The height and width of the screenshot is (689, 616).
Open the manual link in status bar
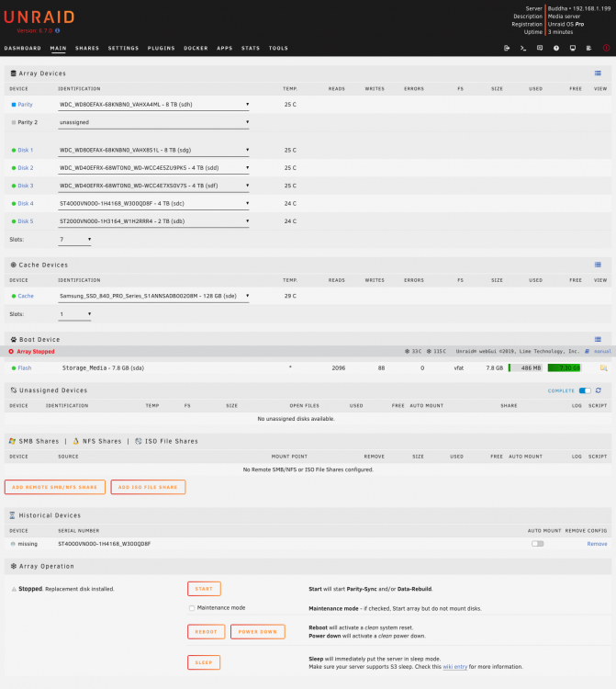click(x=602, y=352)
